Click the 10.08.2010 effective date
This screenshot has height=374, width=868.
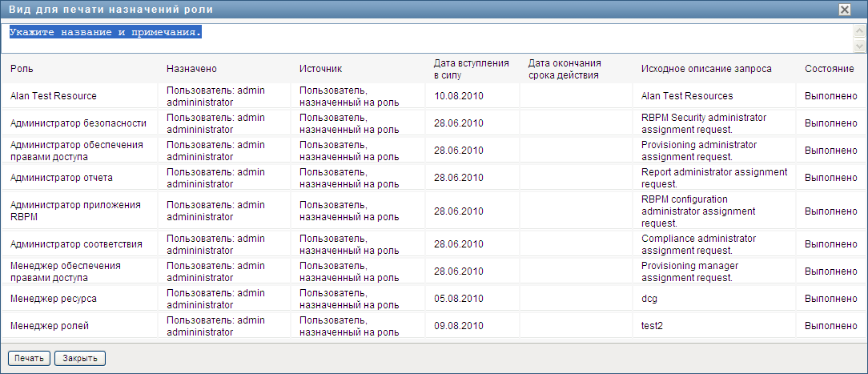[x=459, y=96]
